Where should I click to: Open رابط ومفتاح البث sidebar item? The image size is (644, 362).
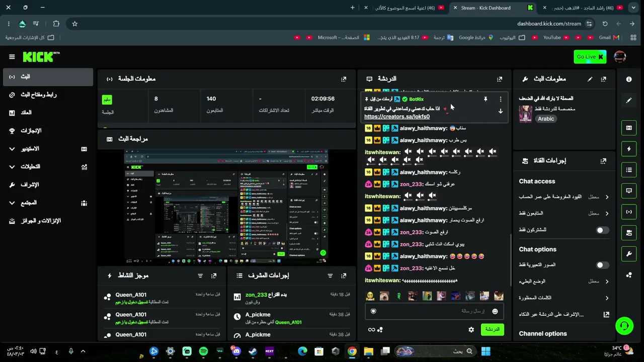(x=48, y=95)
